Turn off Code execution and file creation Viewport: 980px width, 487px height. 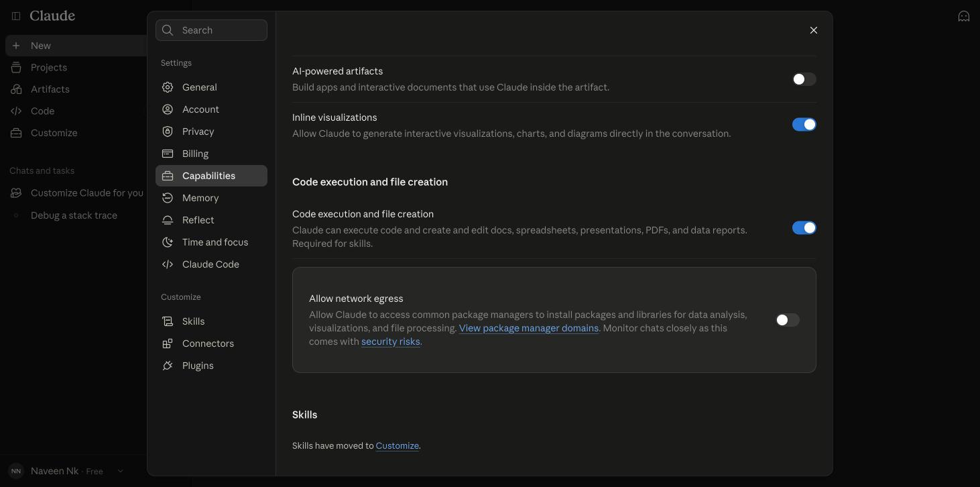pos(804,228)
